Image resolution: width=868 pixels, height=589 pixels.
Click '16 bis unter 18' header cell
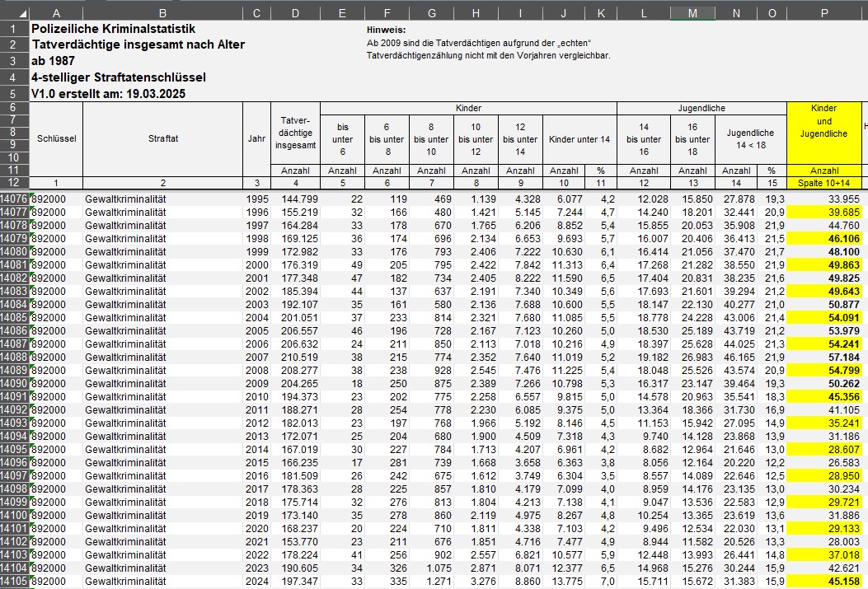[x=692, y=139]
